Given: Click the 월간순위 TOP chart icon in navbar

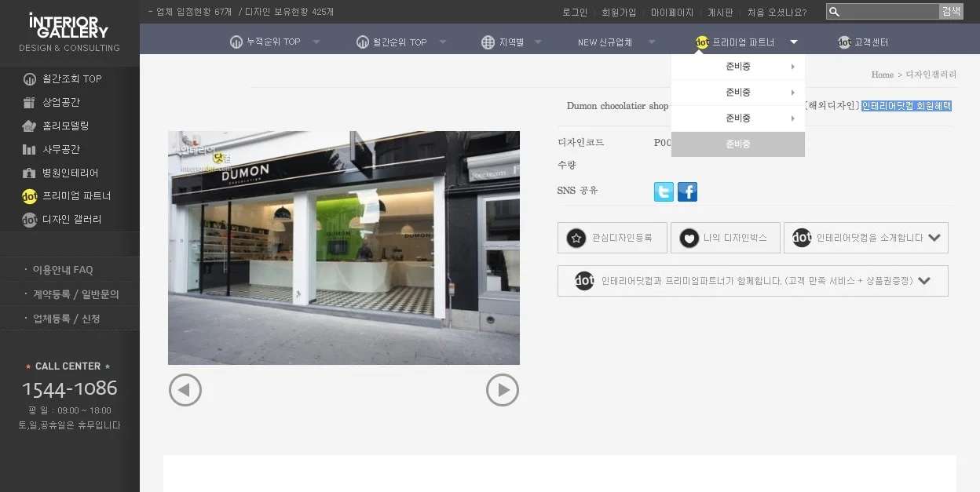Looking at the screenshot, I should click(x=363, y=42).
